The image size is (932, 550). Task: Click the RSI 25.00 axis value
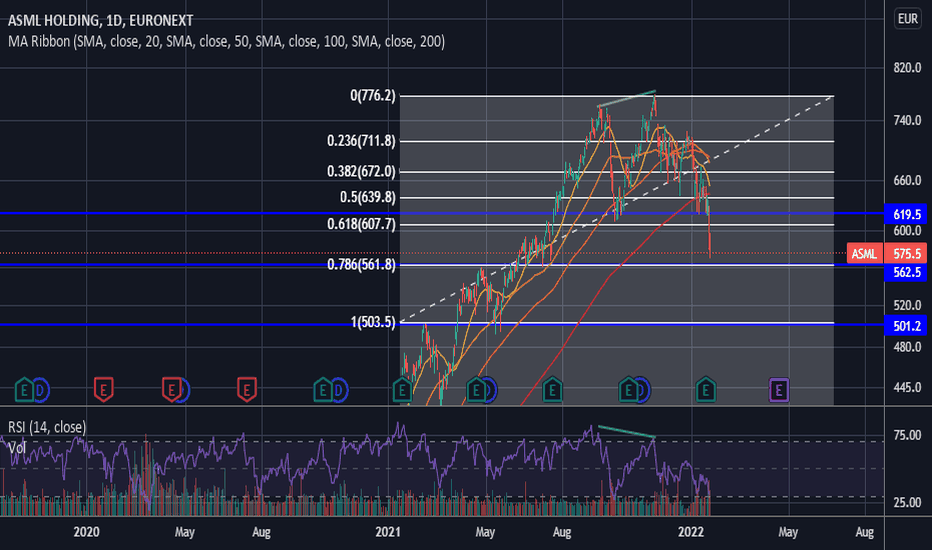tap(907, 502)
